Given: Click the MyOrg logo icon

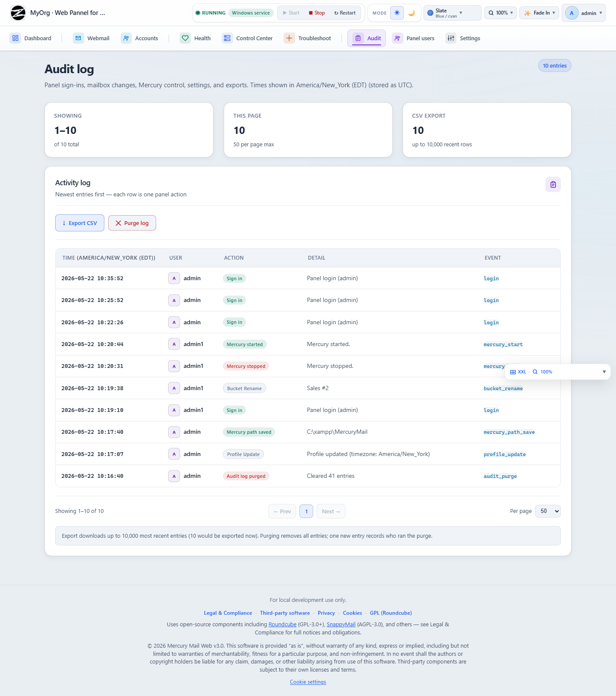Looking at the screenshot, I should pos(18,13).
